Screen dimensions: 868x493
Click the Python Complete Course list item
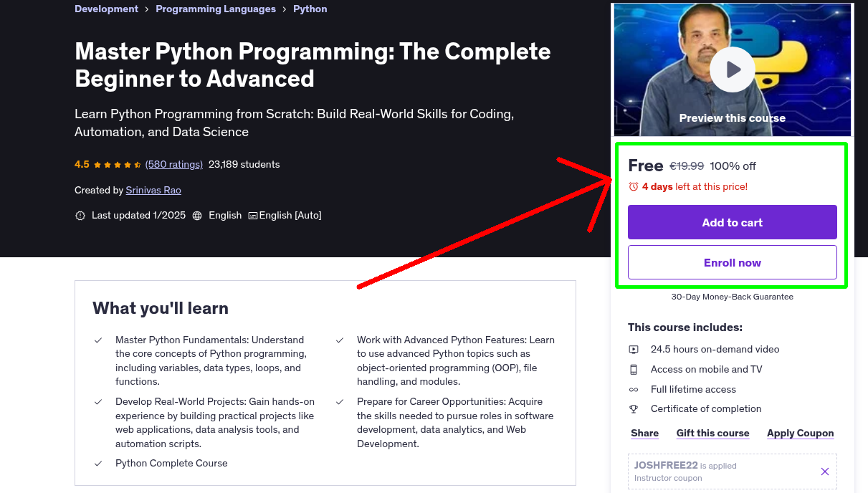[x=171, y=464]
